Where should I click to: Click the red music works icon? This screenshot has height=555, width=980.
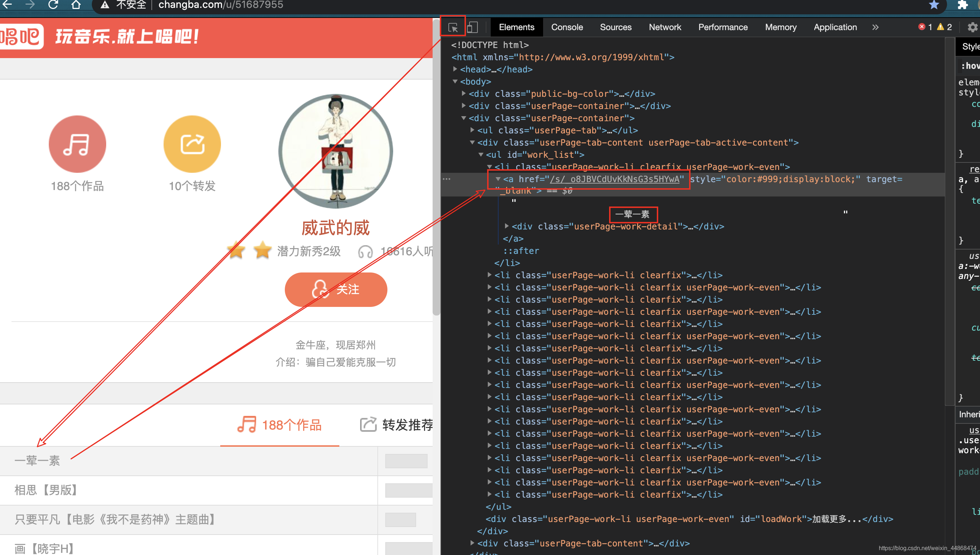click(77, 144)
